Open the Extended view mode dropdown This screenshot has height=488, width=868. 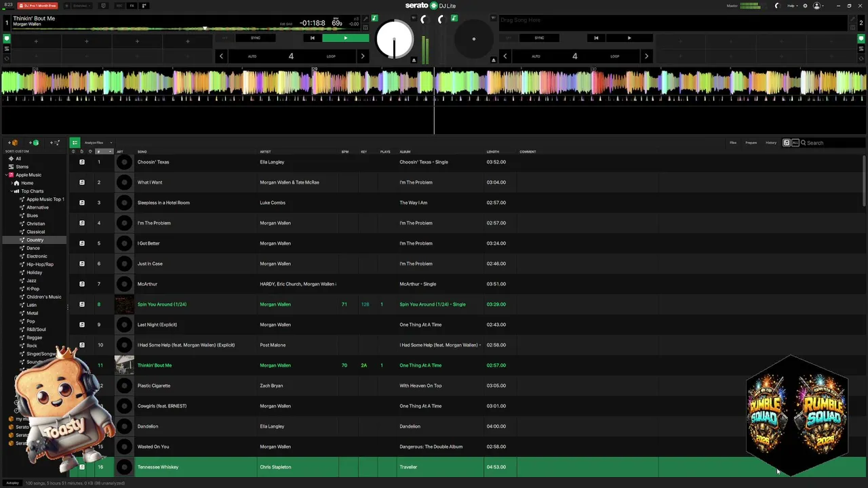81,5
